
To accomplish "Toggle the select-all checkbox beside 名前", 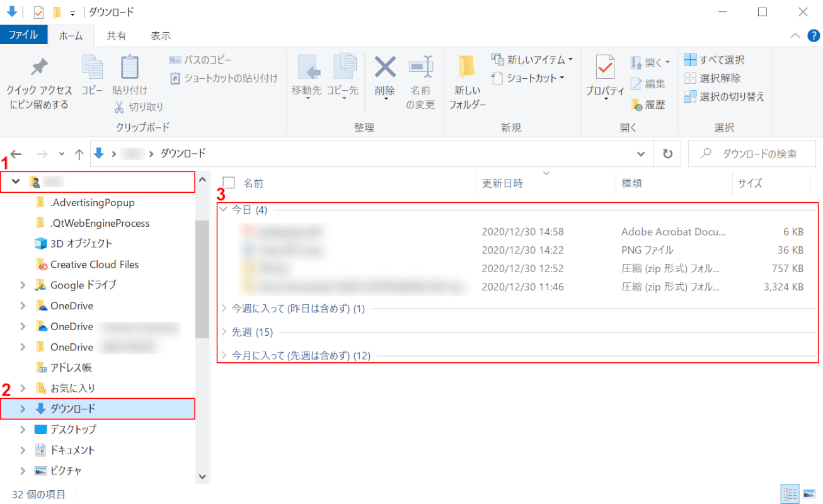I will 229,183.
